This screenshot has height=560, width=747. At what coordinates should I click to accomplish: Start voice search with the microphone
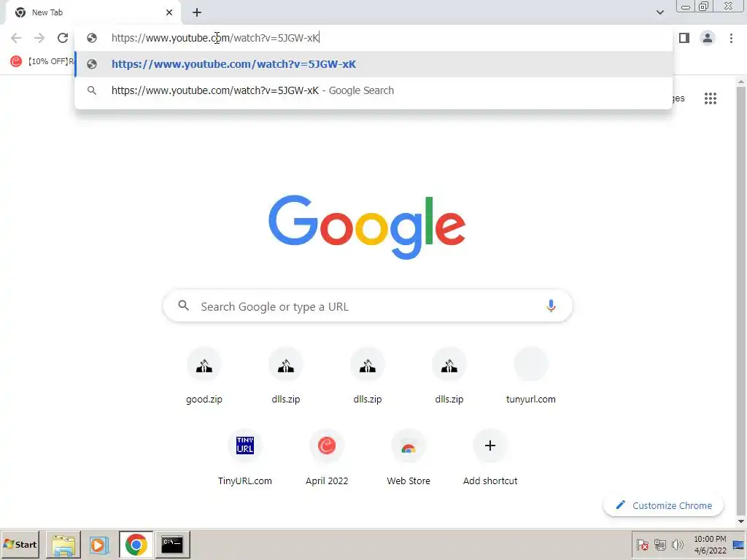tap(551, 306)
